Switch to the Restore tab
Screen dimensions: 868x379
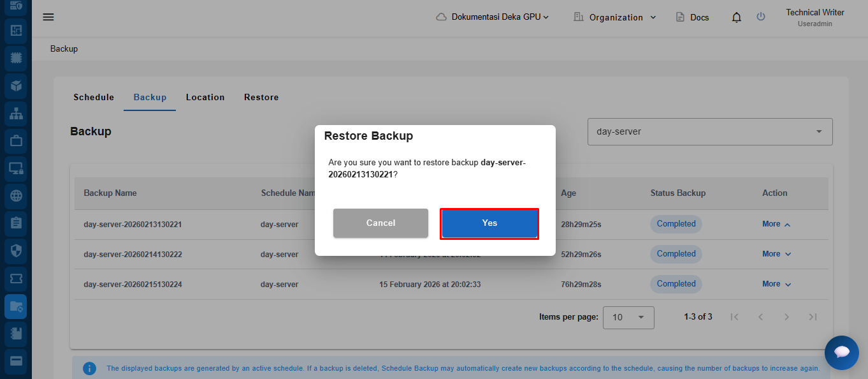click(x=261, y=98)
